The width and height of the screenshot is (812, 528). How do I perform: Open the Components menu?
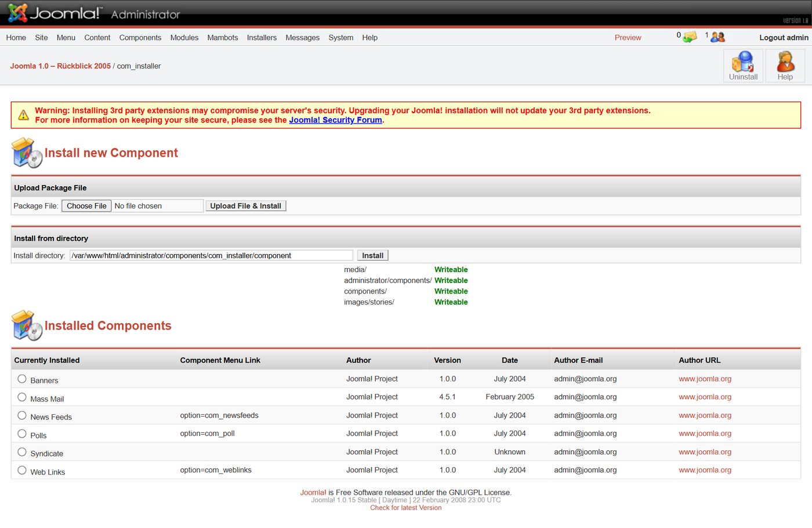(x=140, y=38)
